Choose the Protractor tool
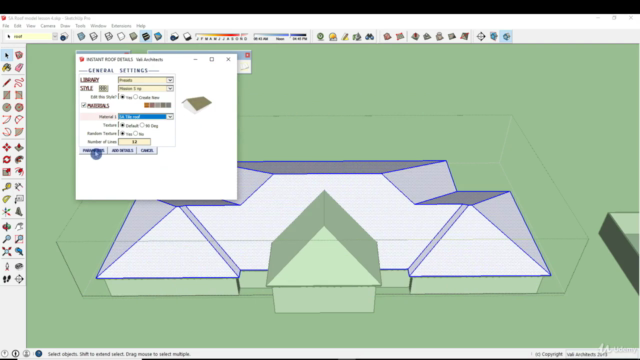The width and height of the screenshot is (640, 360). [x=7, y=199]
